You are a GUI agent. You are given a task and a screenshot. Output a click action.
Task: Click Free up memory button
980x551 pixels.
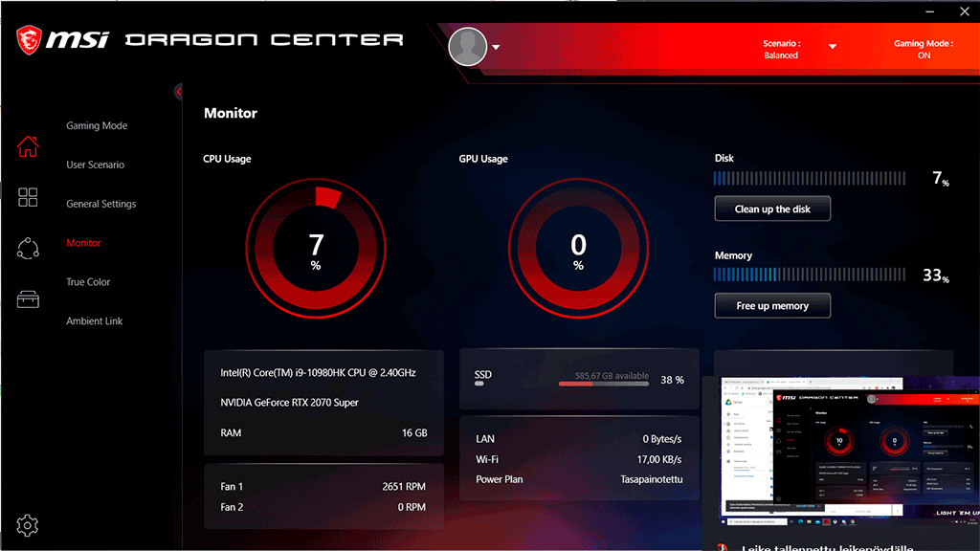pyautogui.click(x=772, y=305)
